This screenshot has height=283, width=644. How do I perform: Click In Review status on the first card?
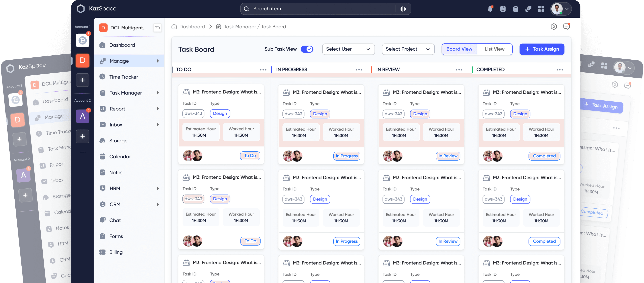pos(448,156)
